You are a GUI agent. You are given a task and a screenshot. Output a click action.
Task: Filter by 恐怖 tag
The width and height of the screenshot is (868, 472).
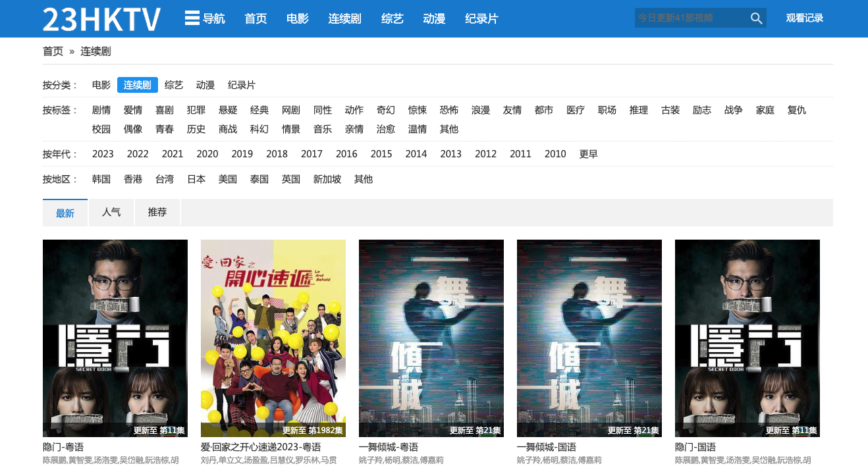(x=449, y=110)
